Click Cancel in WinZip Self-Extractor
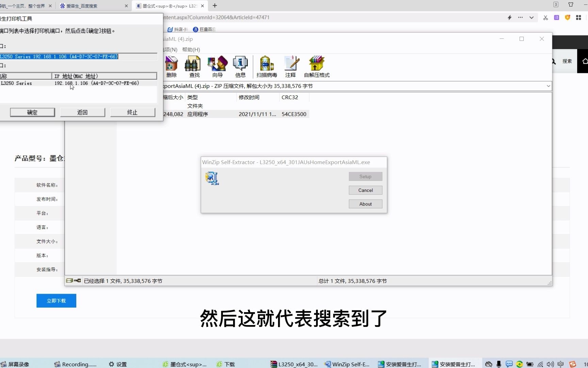 (x=365, y=190)
